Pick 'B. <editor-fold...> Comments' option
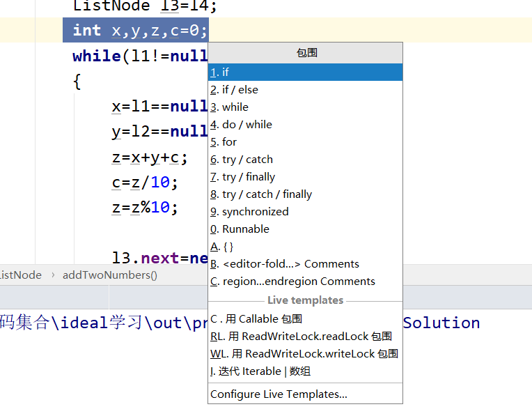The image size is (532, 416). [x=305, y=264]
